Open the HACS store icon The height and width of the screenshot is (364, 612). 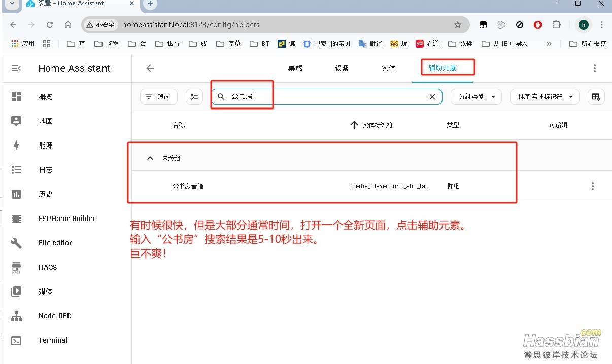coord(16,267)
